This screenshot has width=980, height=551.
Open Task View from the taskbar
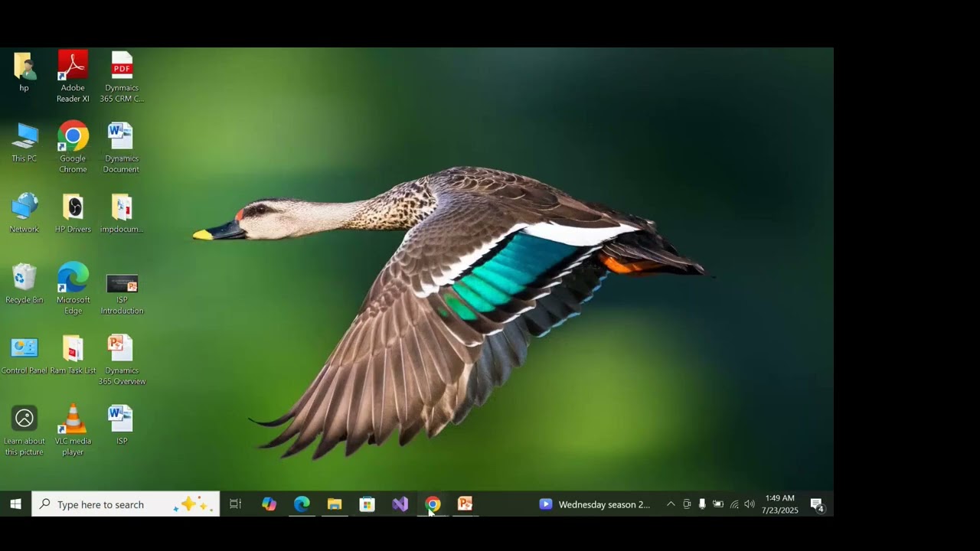pos(236,504)
